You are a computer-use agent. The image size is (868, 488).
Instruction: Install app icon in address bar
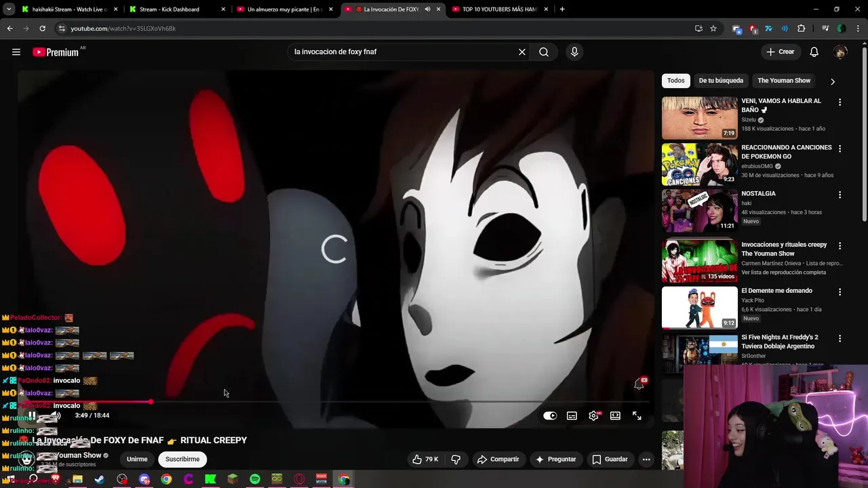click(698, 28)
